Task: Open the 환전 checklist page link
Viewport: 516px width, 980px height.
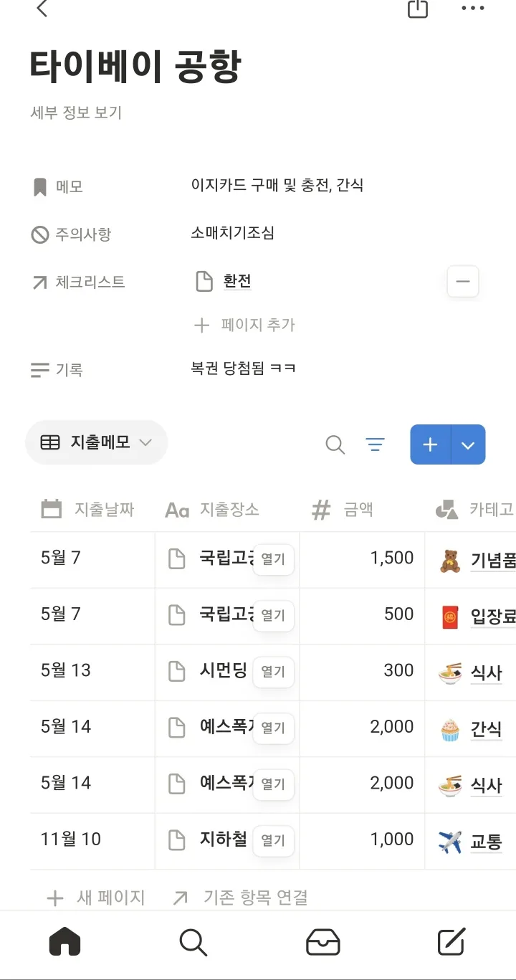Action: tap(236, 282)
